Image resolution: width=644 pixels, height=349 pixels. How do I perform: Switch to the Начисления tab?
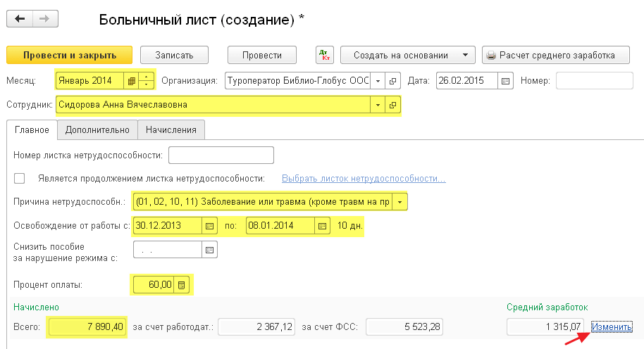pos(171,129)
